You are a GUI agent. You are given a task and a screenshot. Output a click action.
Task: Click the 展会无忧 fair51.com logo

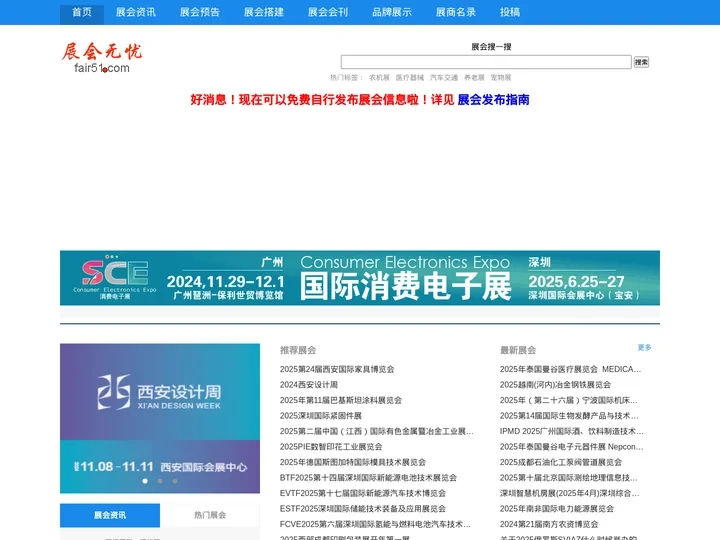(x=102, y=58)
